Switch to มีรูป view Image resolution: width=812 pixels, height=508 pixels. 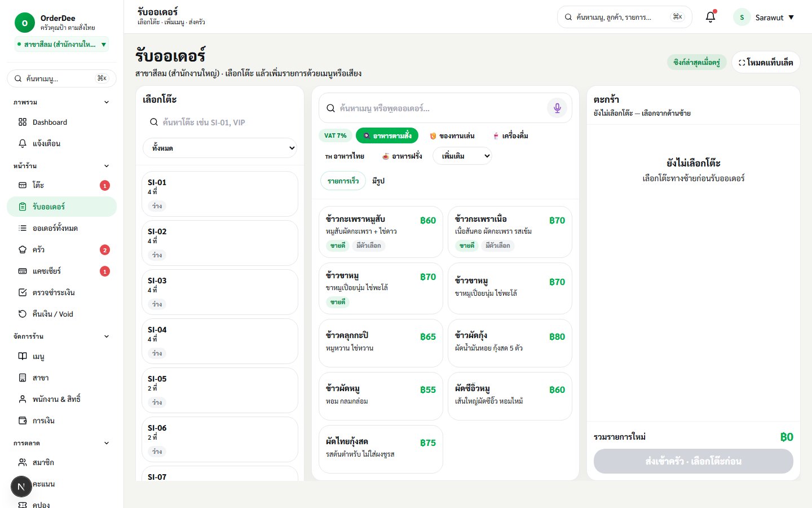coord(378,181)
